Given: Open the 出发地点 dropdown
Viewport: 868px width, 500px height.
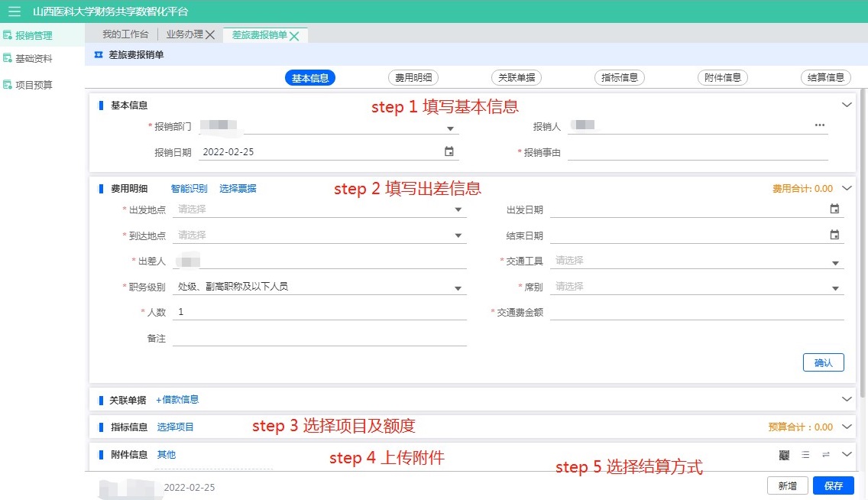Looking at the screenshot, I should coord(458,209).
